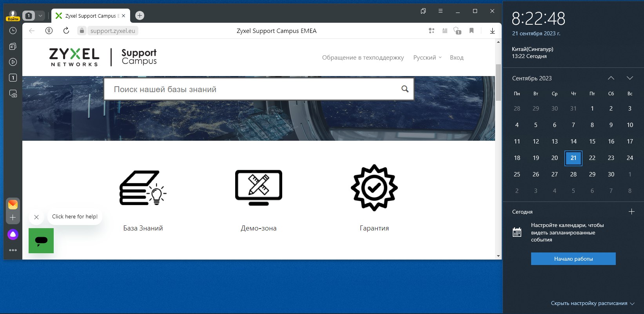Open the browsing history clock icon in sidebar
The width and height of the screenshot is (644, 314).
13,31
